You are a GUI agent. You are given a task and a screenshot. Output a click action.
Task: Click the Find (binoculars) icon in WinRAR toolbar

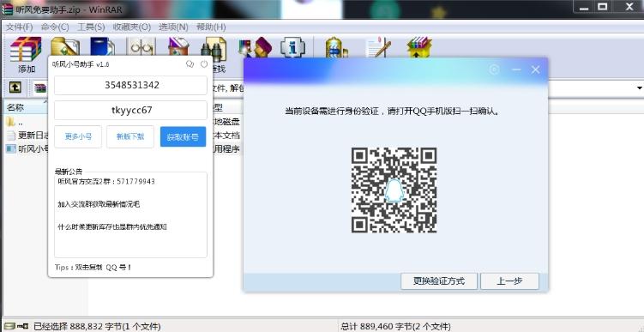214,50
